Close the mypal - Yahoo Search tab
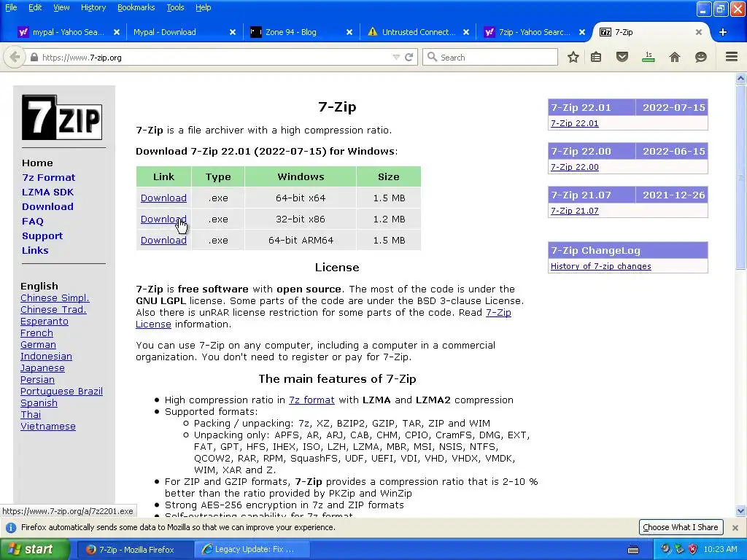 click(116, 32)
